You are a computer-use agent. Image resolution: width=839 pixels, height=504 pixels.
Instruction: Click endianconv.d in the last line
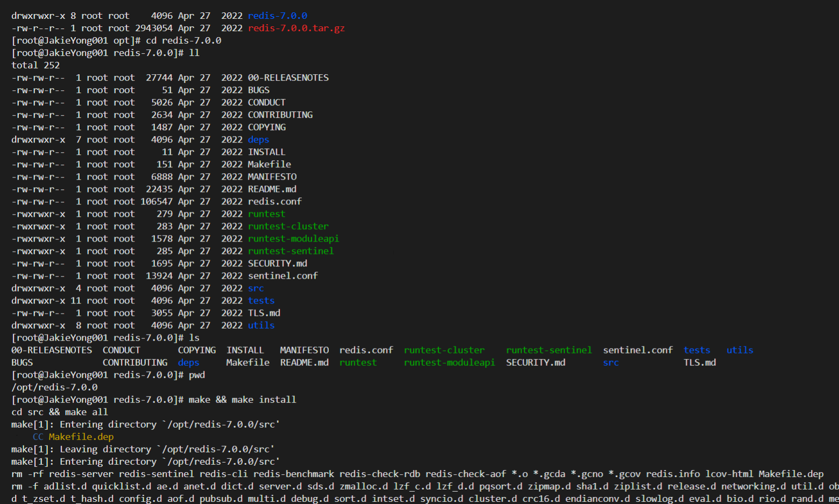598,498
